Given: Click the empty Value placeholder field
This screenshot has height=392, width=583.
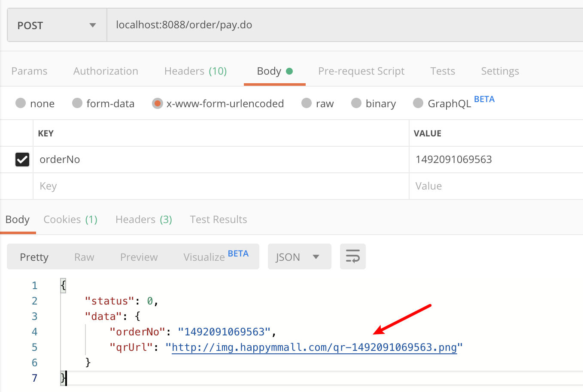Looking at the screenshot, I should coord(496,186).
